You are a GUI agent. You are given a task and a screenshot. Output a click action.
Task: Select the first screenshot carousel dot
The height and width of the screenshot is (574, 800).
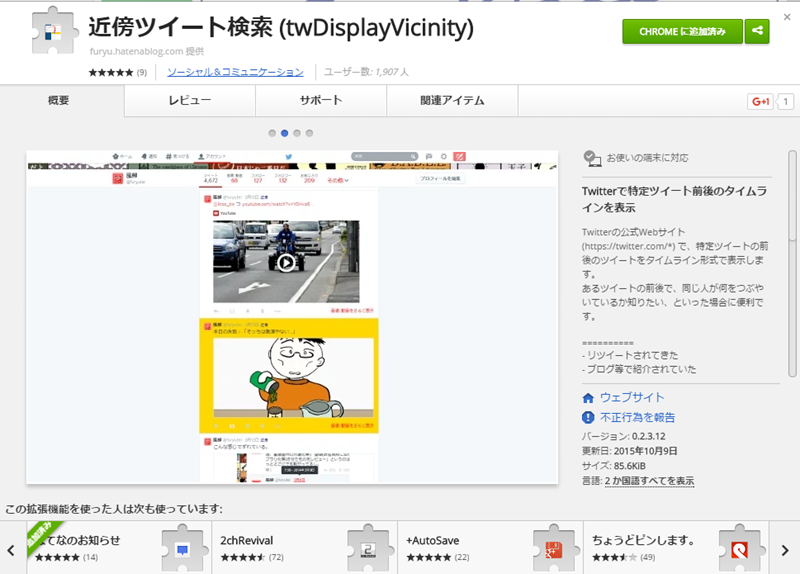pos(272,133)
